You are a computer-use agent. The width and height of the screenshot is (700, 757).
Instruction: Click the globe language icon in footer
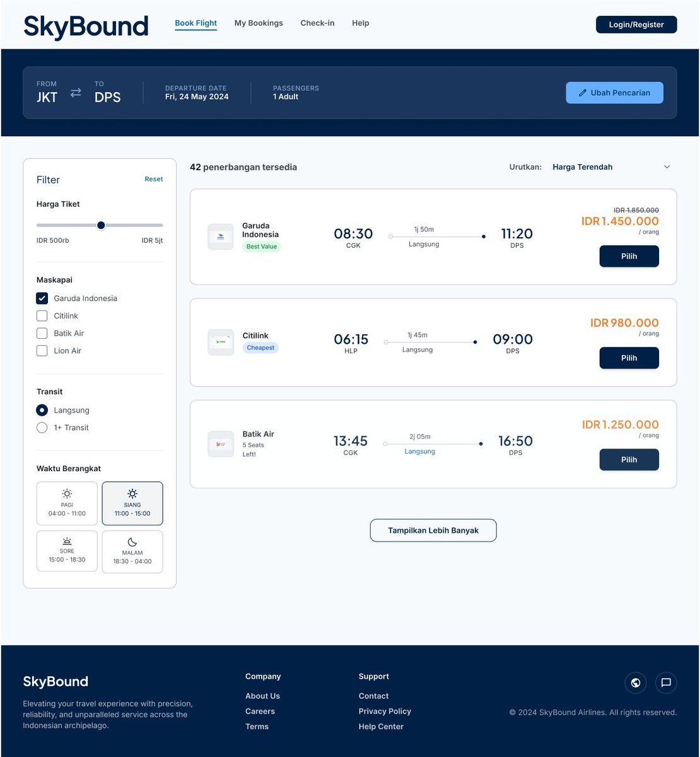(x=636, y=683)
